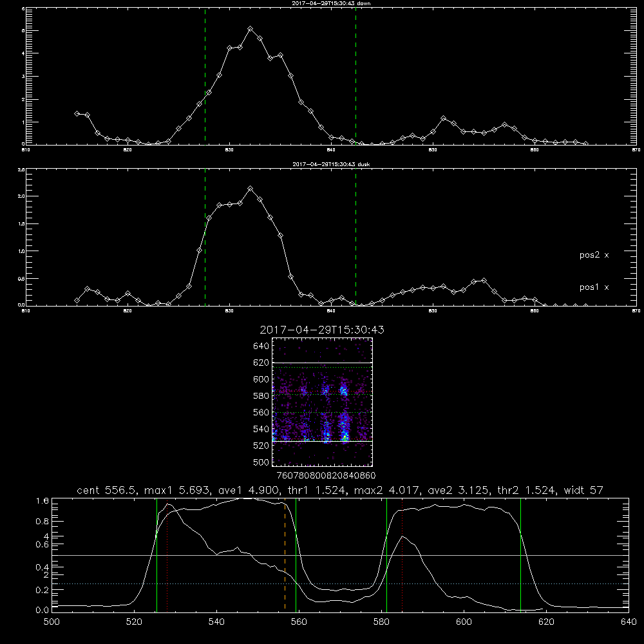Open the color spectrogram image
Screen dimensions: 644x644
point(323,402)
